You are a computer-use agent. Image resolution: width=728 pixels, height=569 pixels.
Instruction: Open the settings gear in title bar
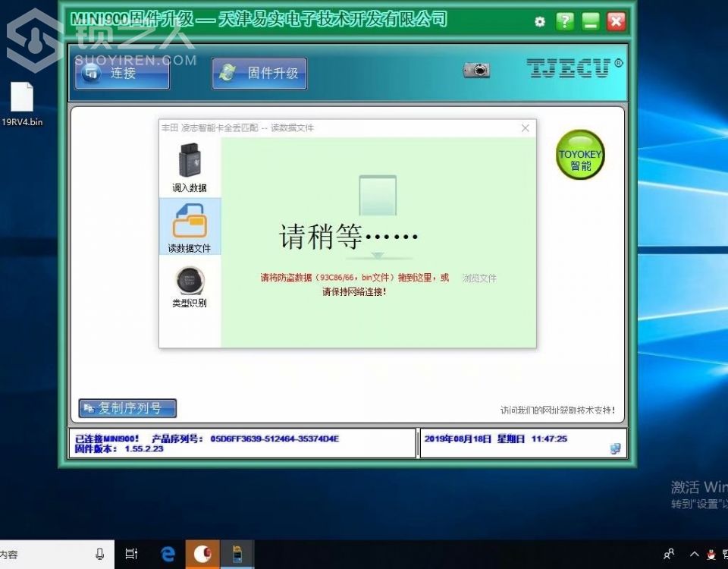pyautogui.click(x=539, y=22)
